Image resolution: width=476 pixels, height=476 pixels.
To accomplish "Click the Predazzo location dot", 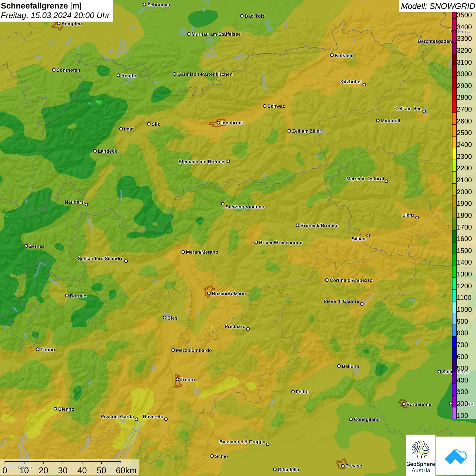I will [x=248, y=329].
